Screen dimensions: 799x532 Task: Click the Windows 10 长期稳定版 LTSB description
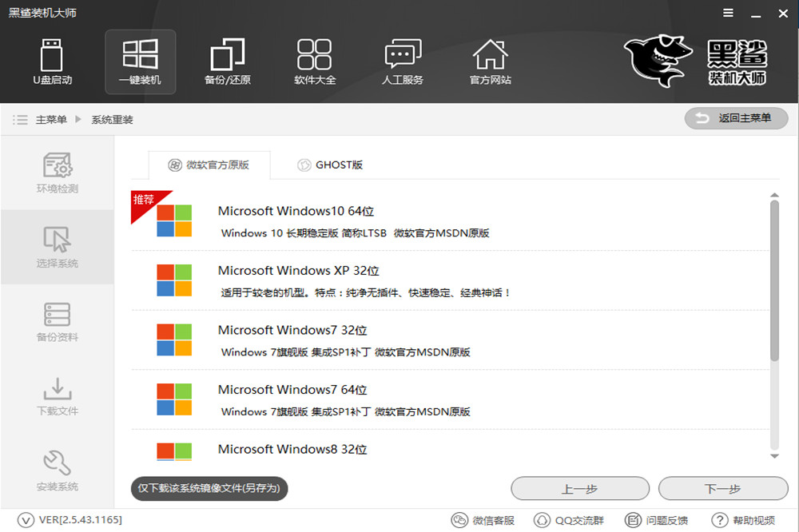tap(356, 233)
